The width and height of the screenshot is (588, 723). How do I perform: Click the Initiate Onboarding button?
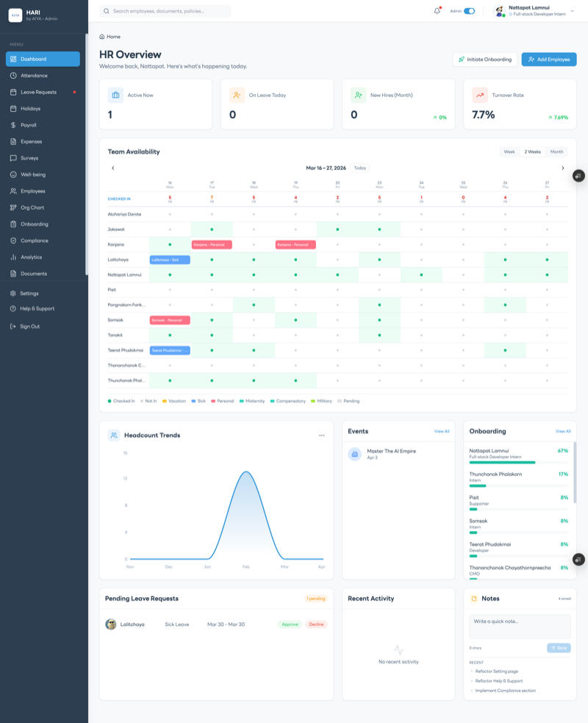click(485, 60)
